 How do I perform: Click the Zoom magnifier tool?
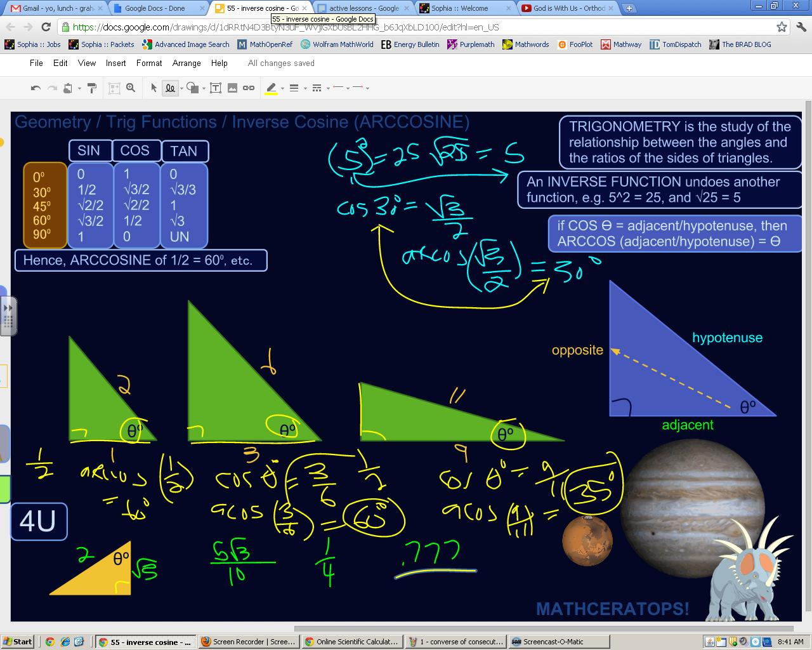tap(131, 88)
